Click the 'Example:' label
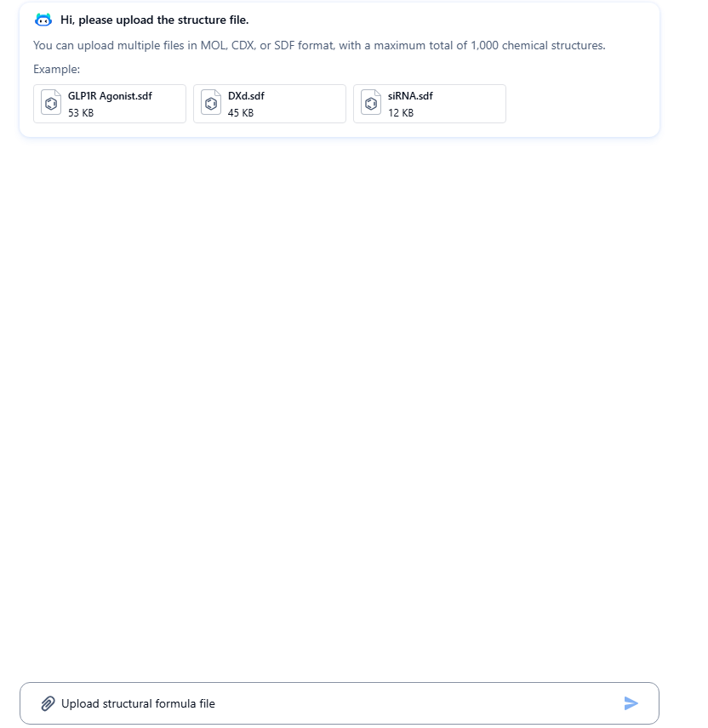 pos(56,69)
